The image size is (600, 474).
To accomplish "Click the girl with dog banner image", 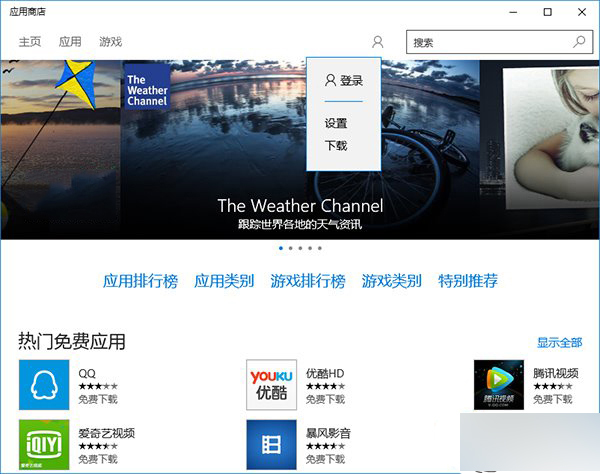I will (x=540, y=150).
